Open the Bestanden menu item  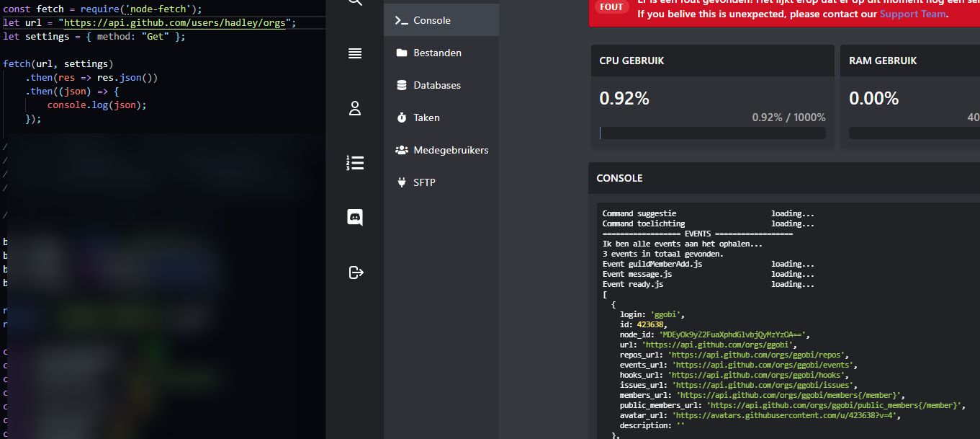tap(437, 53)
